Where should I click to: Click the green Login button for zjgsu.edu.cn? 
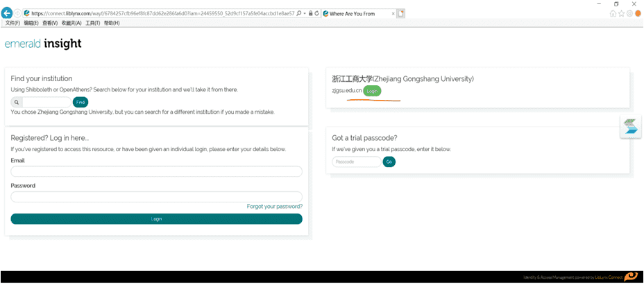point(373,92)
